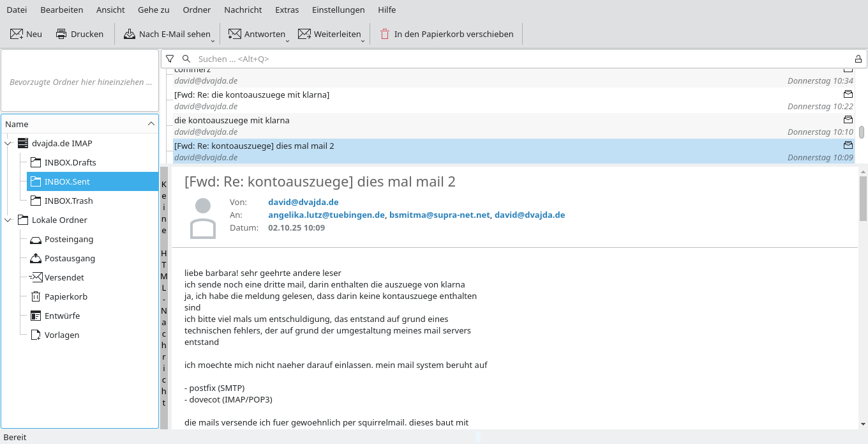The width and height of the screenshot is (868, 444).
Task: Click into the Suchen search field
Action: coord(511,59)
